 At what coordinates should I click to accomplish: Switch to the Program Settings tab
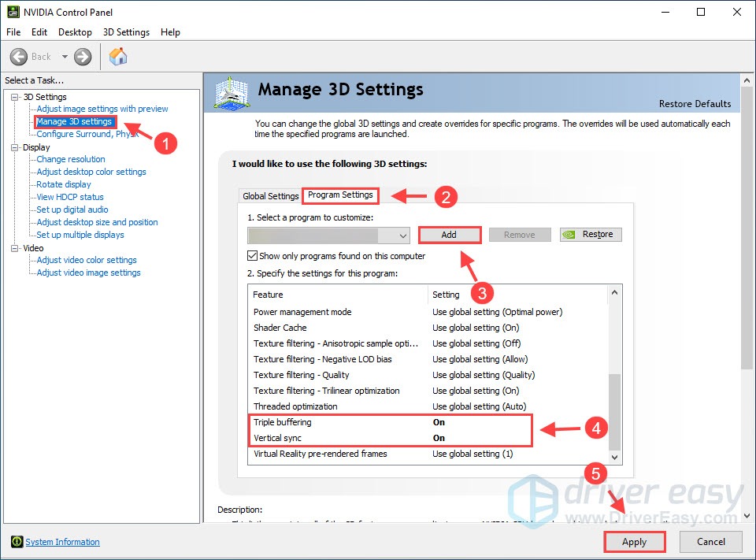(x=340, y=195)
